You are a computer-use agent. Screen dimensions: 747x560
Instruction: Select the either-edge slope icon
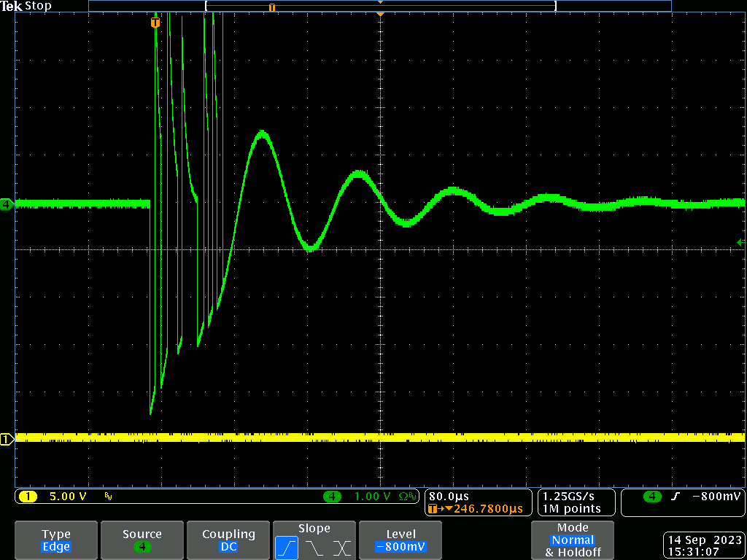coord(341,548)
